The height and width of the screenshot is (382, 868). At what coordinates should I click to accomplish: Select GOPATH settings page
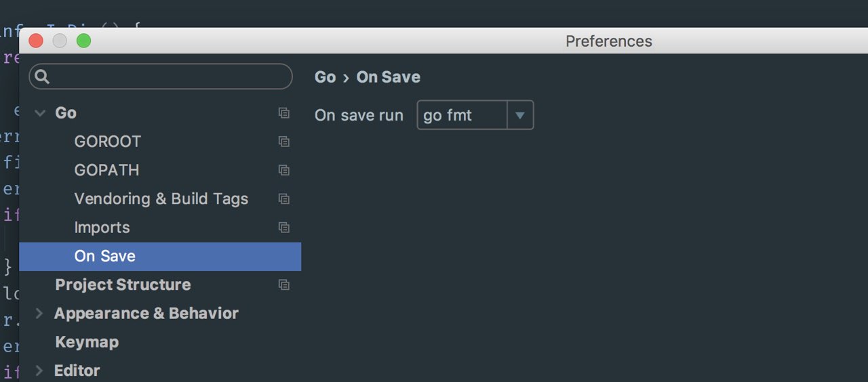[106, 170]
